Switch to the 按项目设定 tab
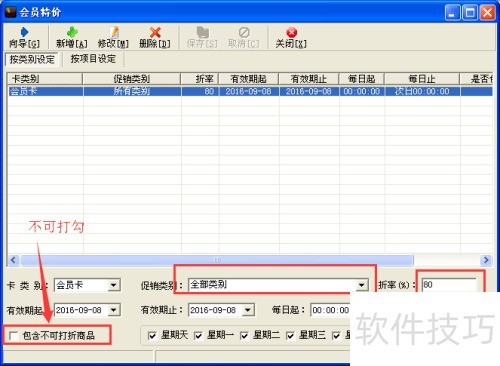Image resolution: width=500 pixels, height=366 pixels. (x=93, y=59)
